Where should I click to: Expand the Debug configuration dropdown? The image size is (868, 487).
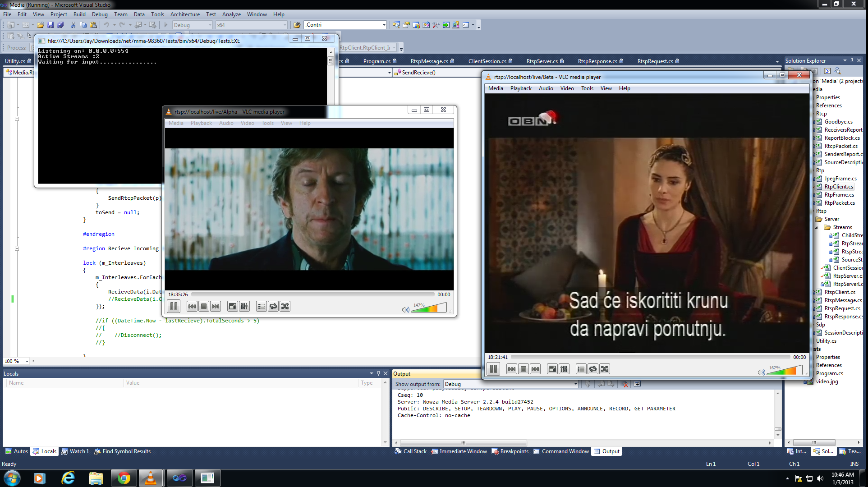210,25
